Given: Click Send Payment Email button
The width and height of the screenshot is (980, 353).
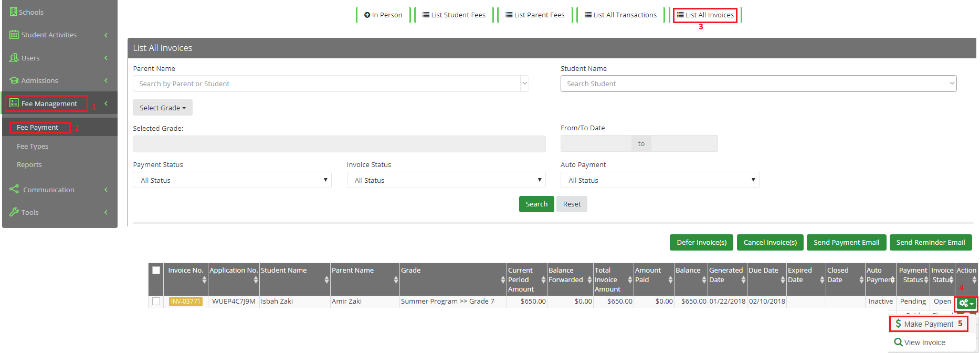Looking at the screenshot, I should pos(846,242).
